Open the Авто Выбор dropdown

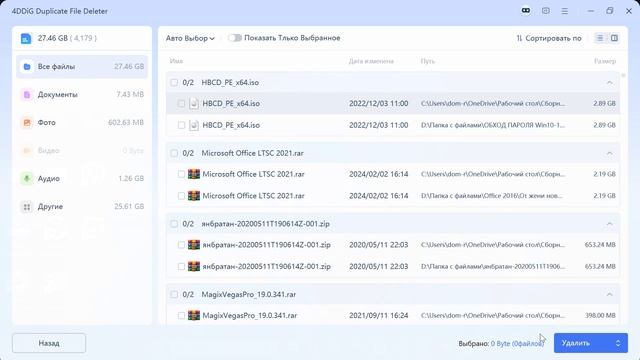click(190, 38)
